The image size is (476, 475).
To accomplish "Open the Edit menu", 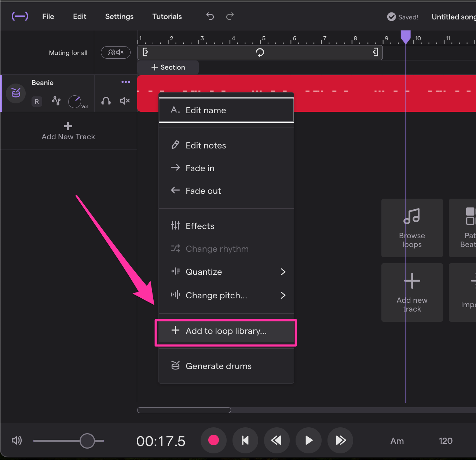I will [x=80, y=16].
